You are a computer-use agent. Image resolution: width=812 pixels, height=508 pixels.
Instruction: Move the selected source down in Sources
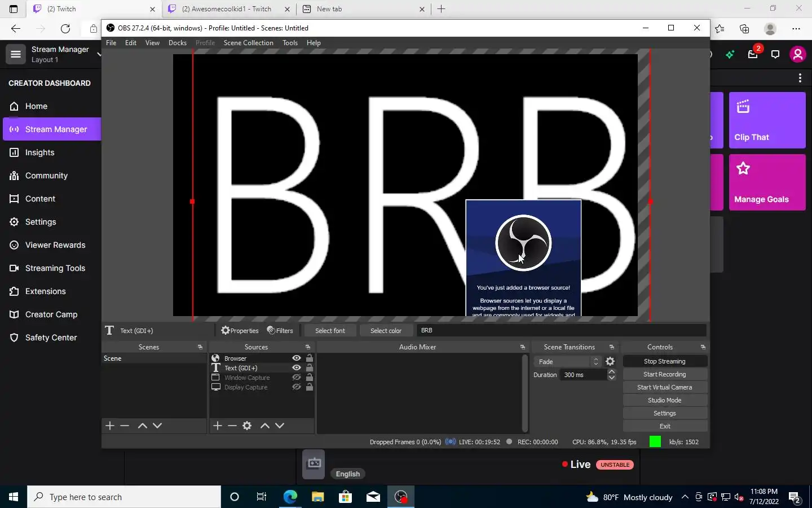click(280, 426)
